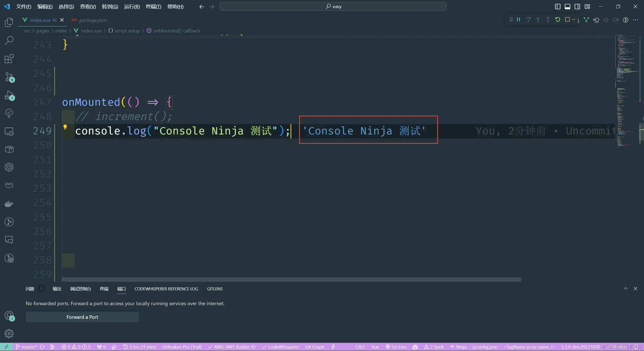
Task: Click the lightbulb code action on line 249
Action: coord(65,127)
